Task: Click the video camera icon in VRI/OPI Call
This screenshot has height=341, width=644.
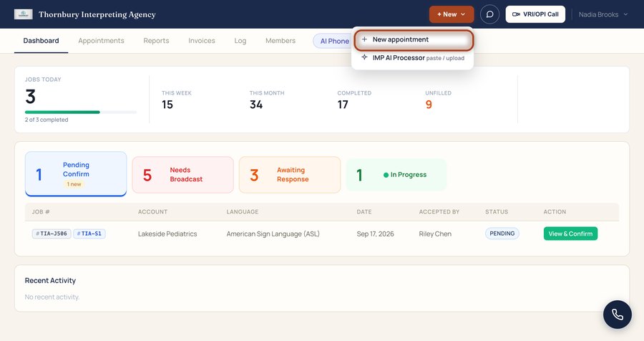Action: click(516, 14)
